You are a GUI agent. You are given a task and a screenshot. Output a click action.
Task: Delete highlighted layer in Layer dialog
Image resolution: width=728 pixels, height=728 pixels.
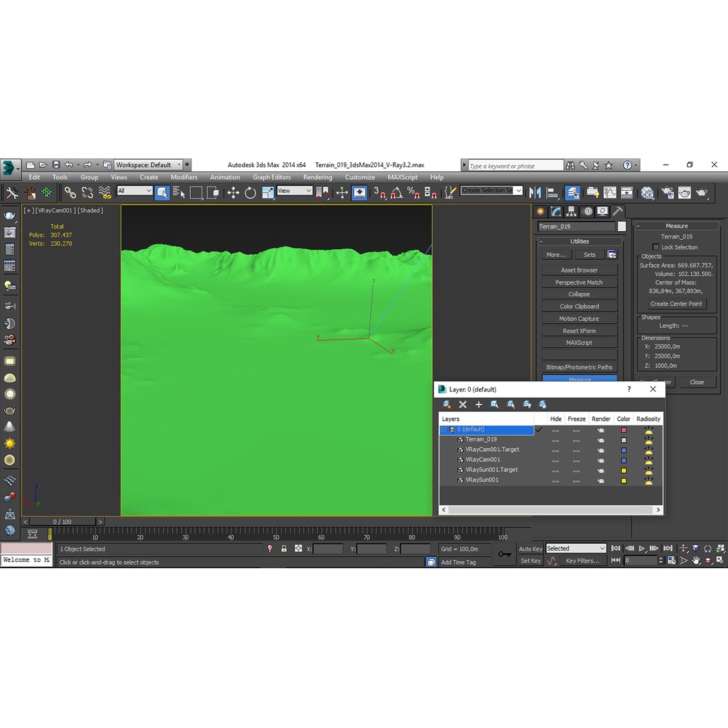click(463, 404)
